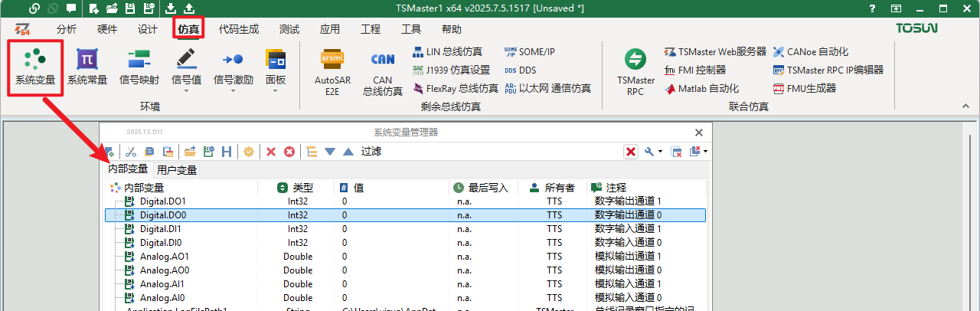Open 以太网 通信仿真
Screen dimensions: 980x311
click(x=547, y=88)
